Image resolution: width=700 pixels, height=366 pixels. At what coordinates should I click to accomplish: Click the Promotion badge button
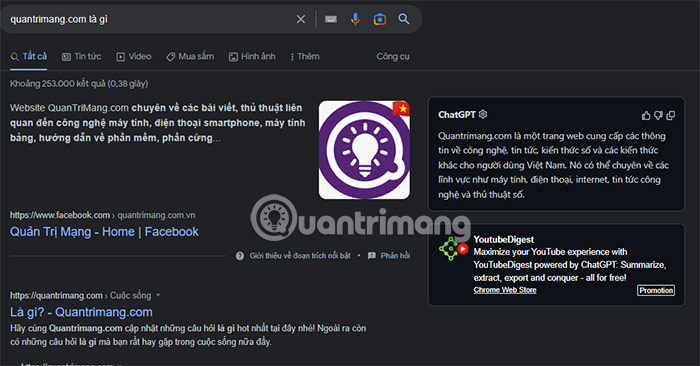click(656, 291)
